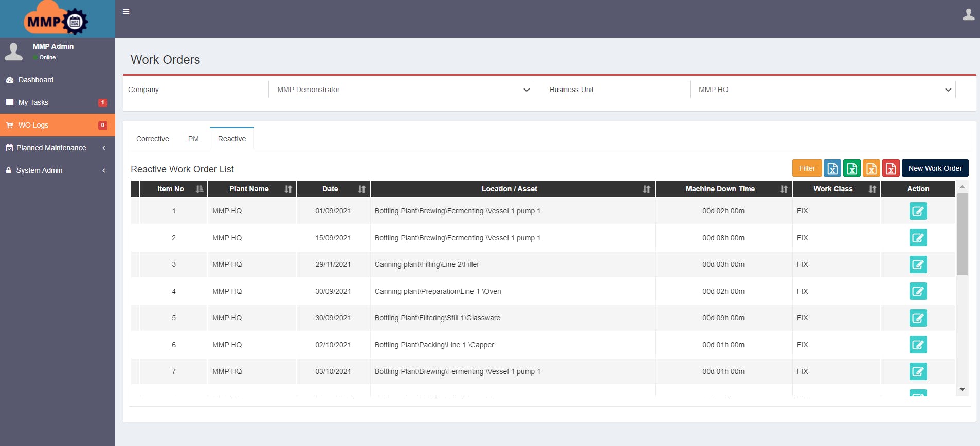The height and width of the screenshot is (446, 980).
Task: Edit work order item 4
Action: pos(918,291)
